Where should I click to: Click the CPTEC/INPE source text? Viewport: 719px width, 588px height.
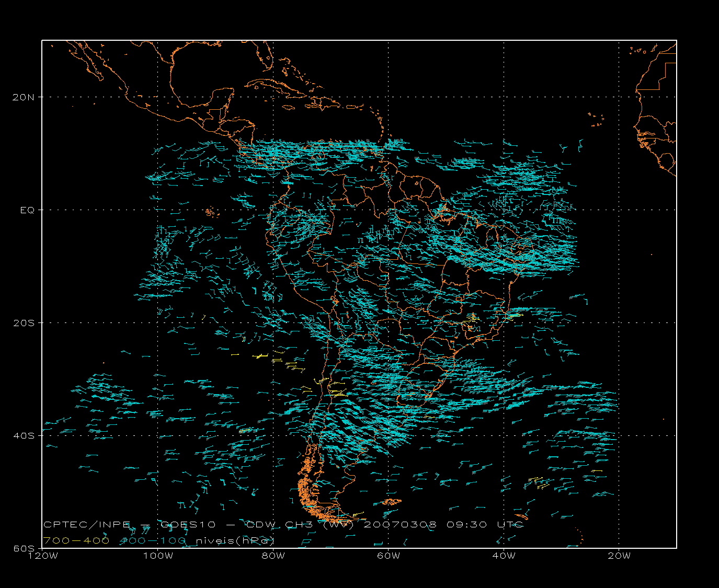coord(87,525)
